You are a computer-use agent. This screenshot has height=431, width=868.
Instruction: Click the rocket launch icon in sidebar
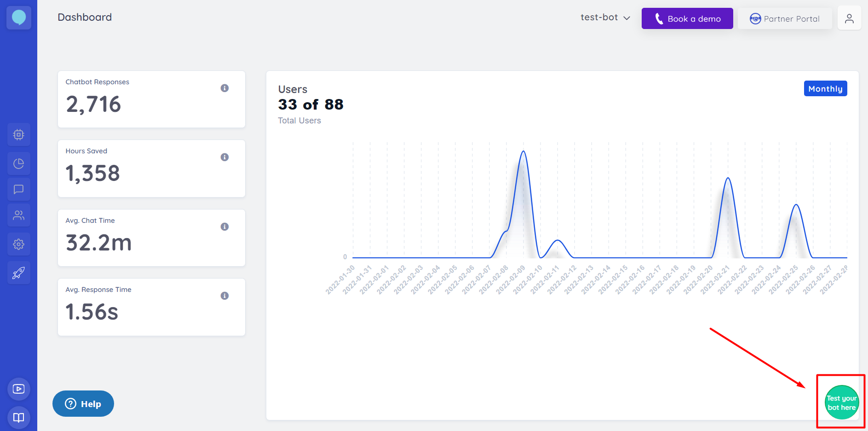point(19,273)
